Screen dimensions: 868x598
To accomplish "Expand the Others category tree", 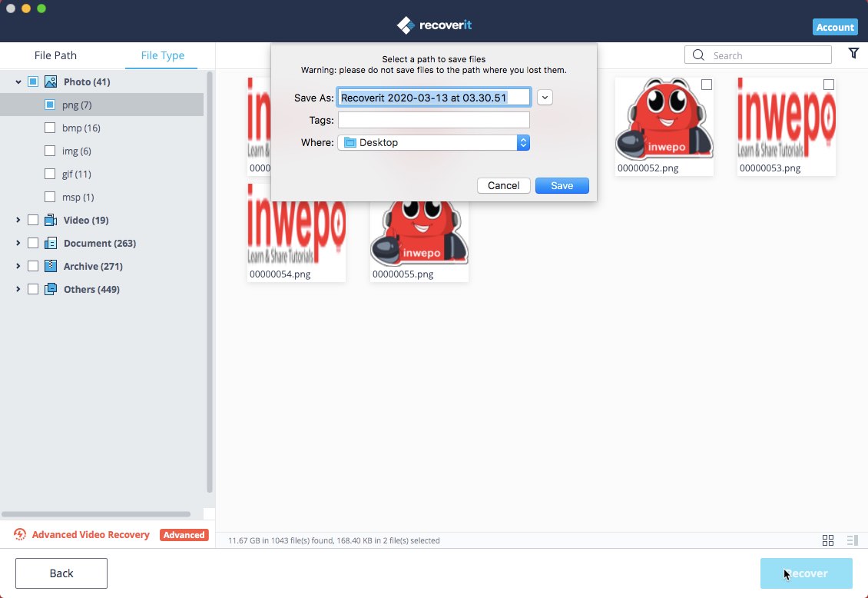I will (x=18, y=289).
